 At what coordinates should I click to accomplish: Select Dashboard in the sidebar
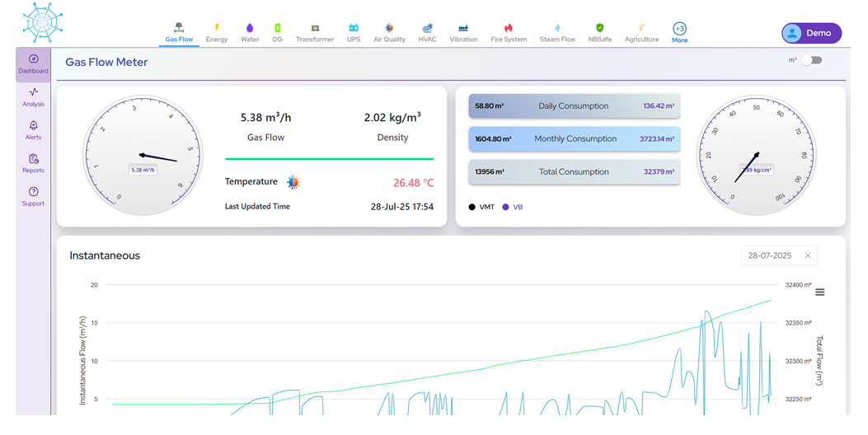point(33,64)
